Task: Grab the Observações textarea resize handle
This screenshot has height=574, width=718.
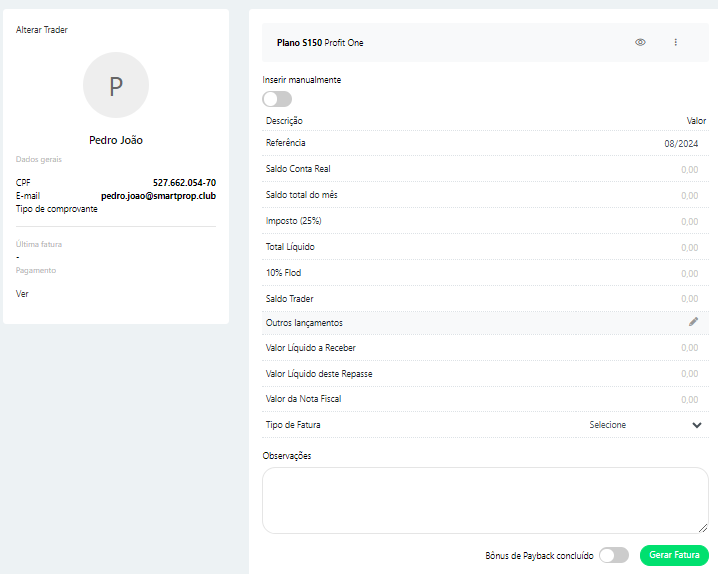Action: point(703,528)
